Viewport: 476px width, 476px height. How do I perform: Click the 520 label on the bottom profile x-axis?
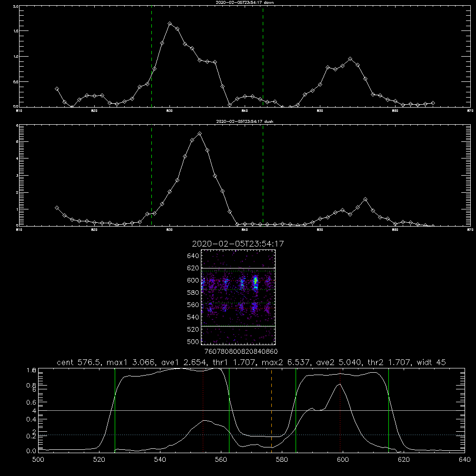click(x=99, y=460)
